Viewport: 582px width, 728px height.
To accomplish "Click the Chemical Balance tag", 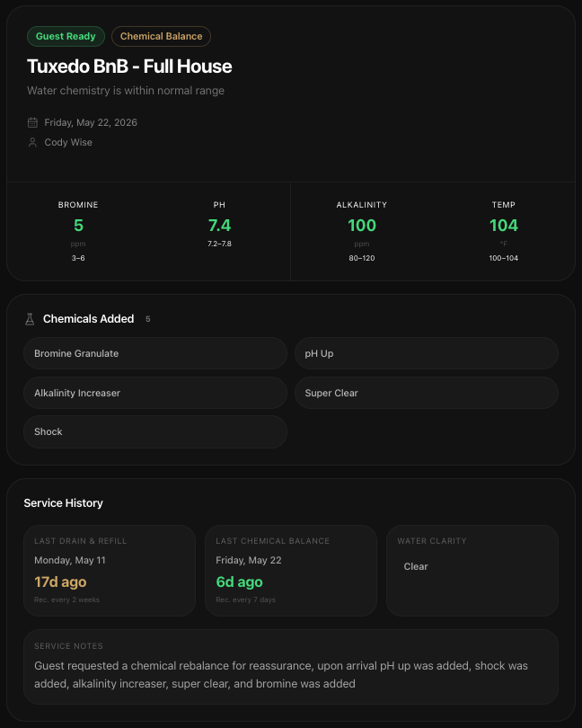I will [x=161, y=36].
